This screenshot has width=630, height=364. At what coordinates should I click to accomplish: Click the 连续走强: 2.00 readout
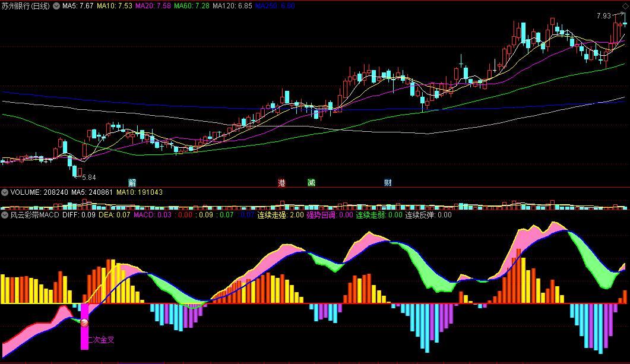click(280, 215)
